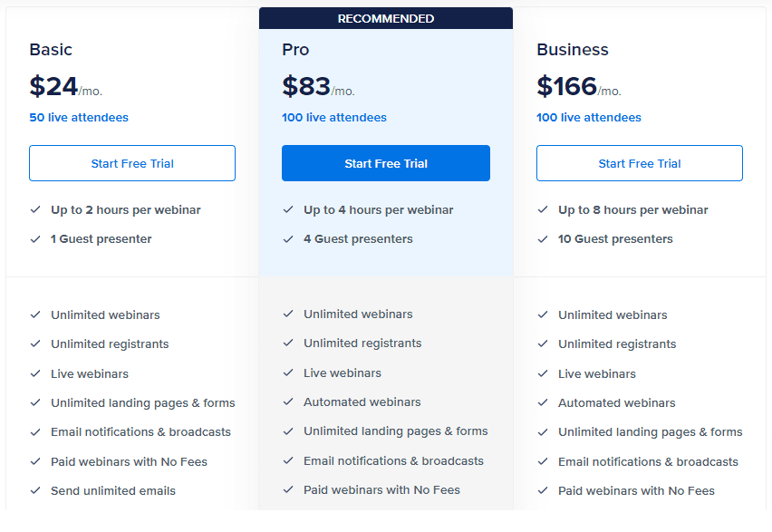This screenshot has width=772, height=532.
Task: Click Basic plan's Live webinars checkmark
Action: pyautogui.click(x=35, y=373)
